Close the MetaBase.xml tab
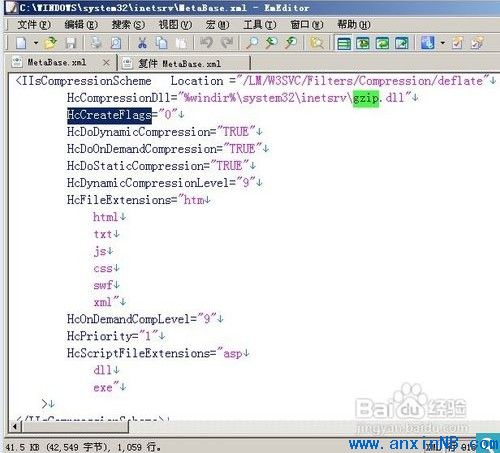500x453 pixels. pos(106,63)
